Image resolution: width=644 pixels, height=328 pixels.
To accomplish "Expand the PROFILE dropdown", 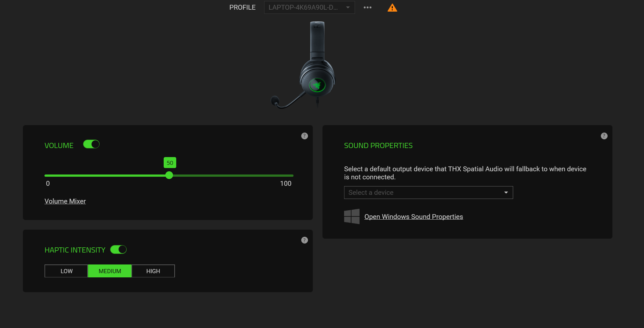I will [x=309, y=7].
